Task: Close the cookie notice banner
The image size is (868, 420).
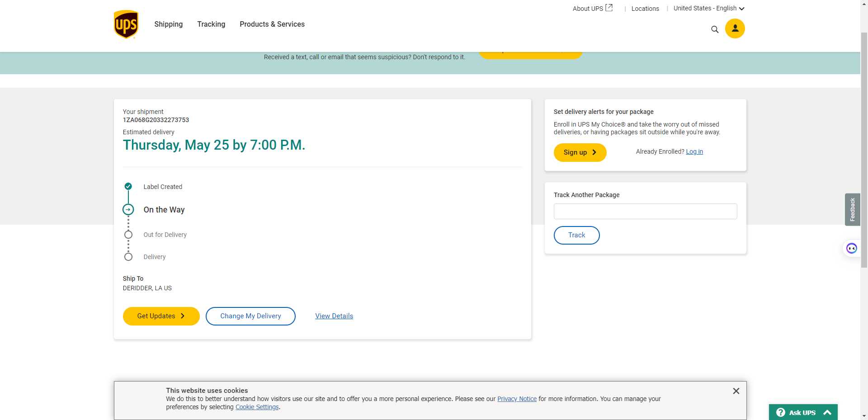Action: coord(736,391)
